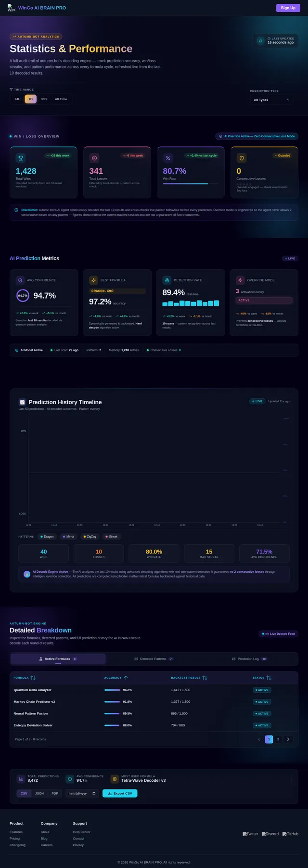Click the refresh icon beside Last Updated
Viewport: 308px width, 868px height.
(x=261, y=41)
